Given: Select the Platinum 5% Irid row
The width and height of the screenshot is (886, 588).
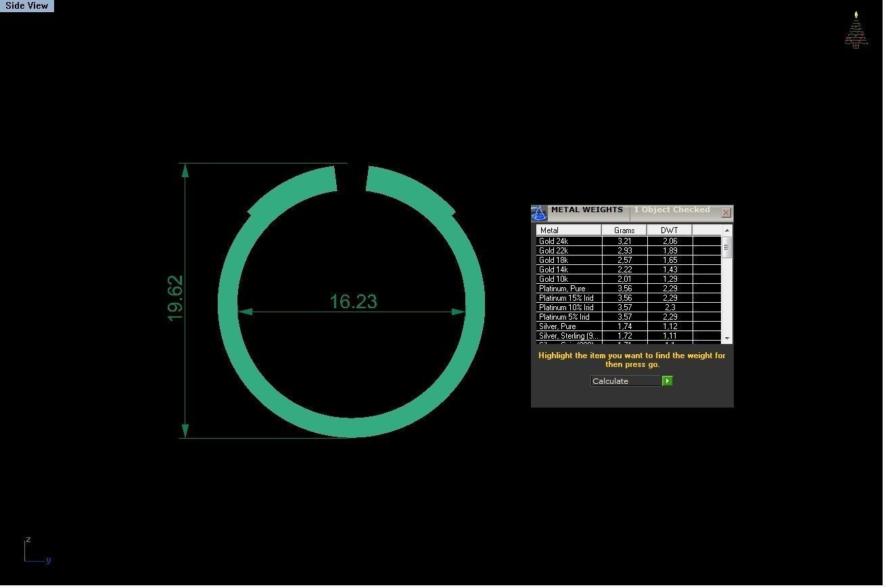Looking at the screenshot, I should coord(629,317).
